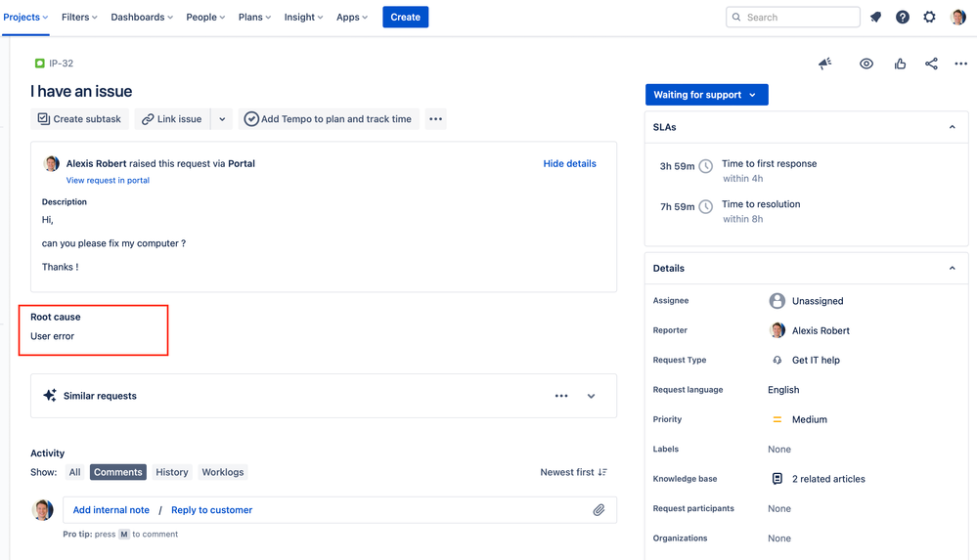977x560 pixels.
Task: Click the Root cause value User error
Action: pyautogui.click(x=53, y=336)
